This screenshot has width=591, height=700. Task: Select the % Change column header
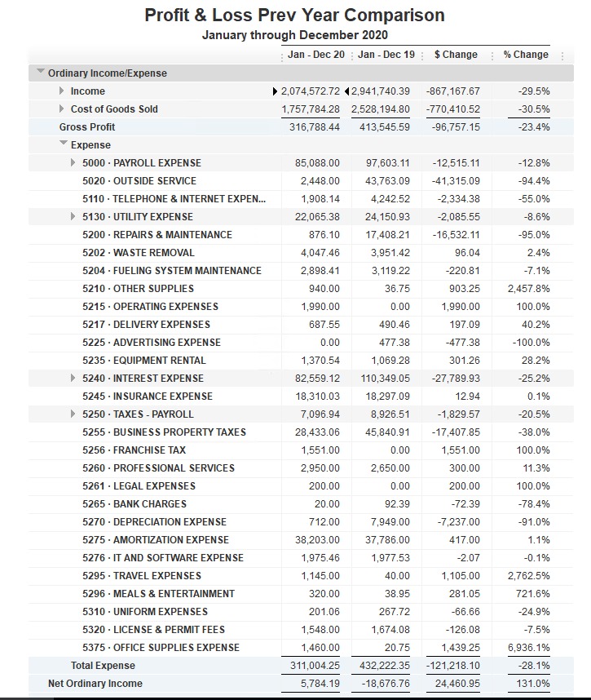coord(526,55)
